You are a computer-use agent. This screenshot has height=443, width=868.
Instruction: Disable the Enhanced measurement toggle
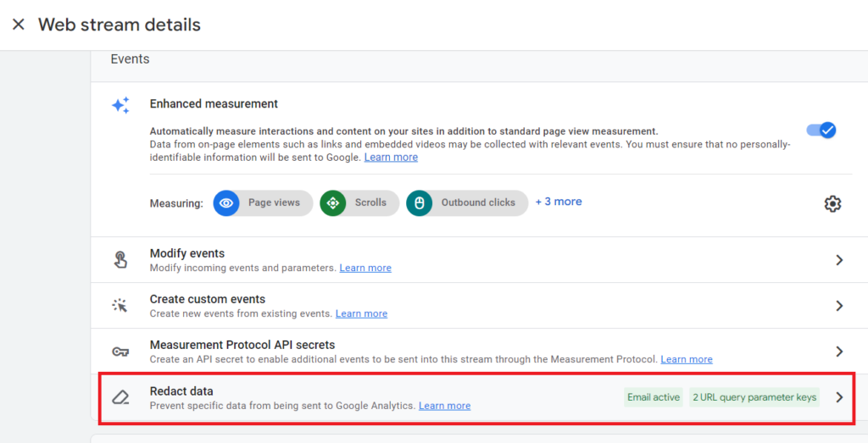(x=821, y=130)
